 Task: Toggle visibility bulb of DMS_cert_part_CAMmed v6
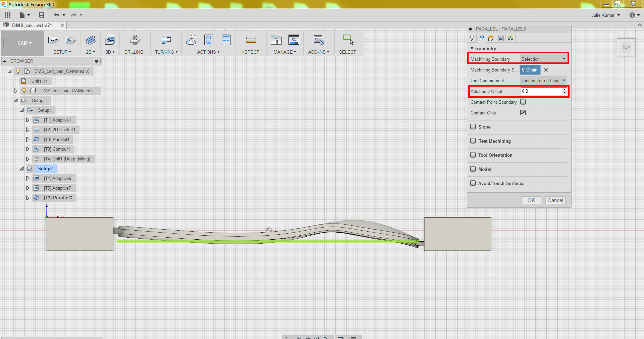coord(18,71)
